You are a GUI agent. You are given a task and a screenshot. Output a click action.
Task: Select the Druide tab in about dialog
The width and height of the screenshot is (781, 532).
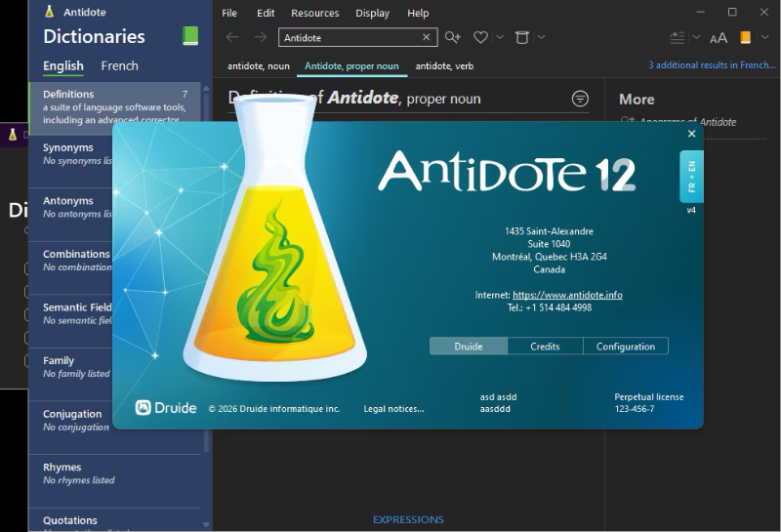pos(469,347)
